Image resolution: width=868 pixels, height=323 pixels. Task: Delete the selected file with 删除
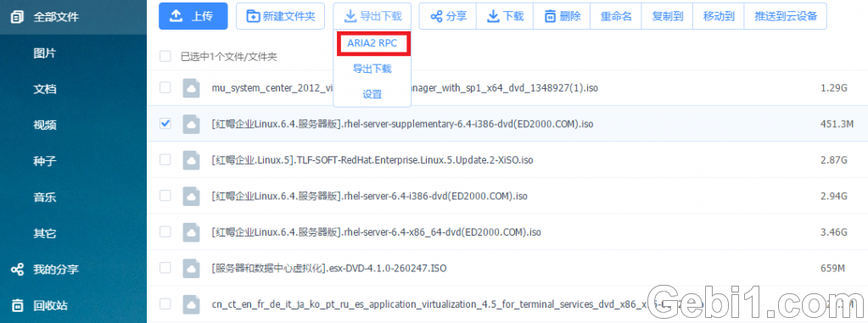pyautogui.click(x=562, y=16)
